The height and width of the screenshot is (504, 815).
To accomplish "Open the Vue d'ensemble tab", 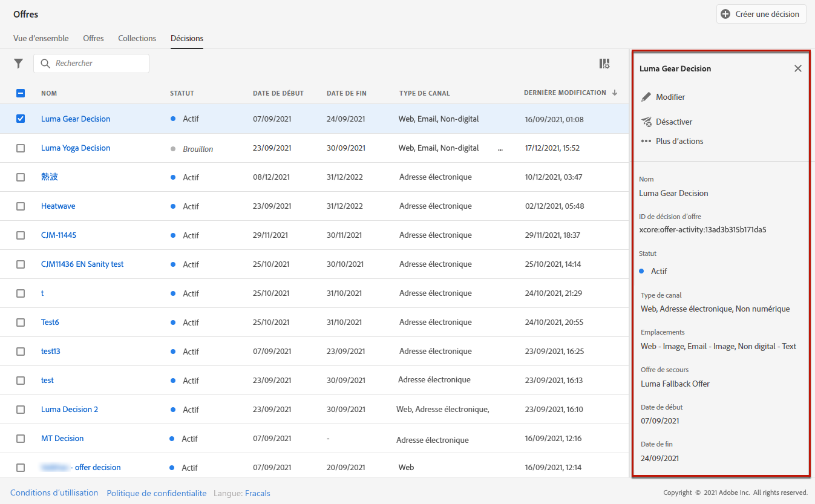I will point(41,38).
